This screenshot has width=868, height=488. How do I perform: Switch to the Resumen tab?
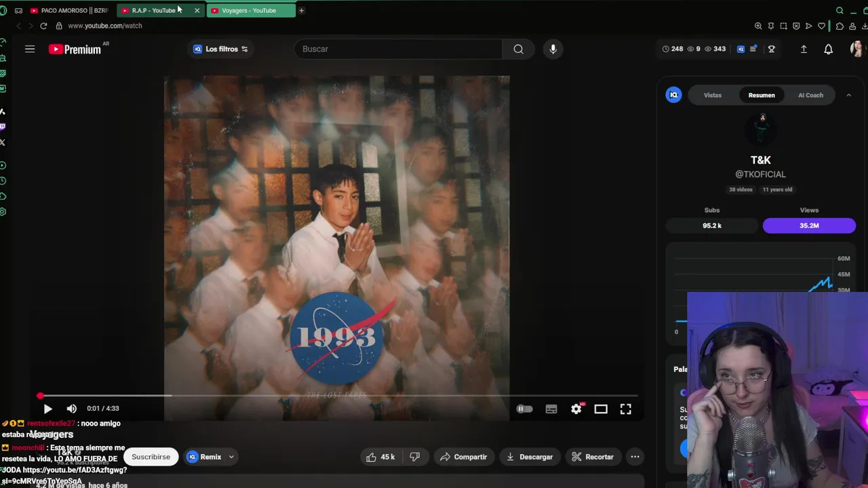[x=762, y=95]
